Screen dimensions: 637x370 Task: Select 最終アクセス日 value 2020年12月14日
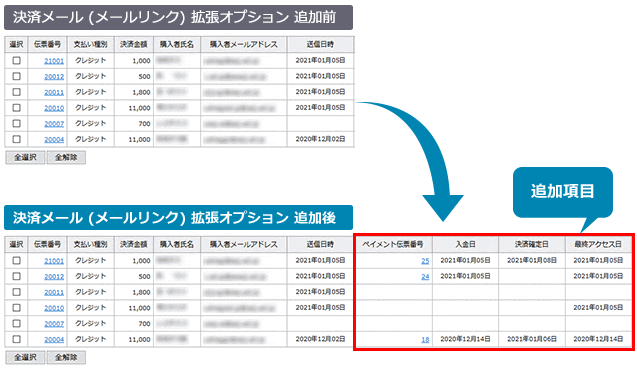(x=598, y=339)
